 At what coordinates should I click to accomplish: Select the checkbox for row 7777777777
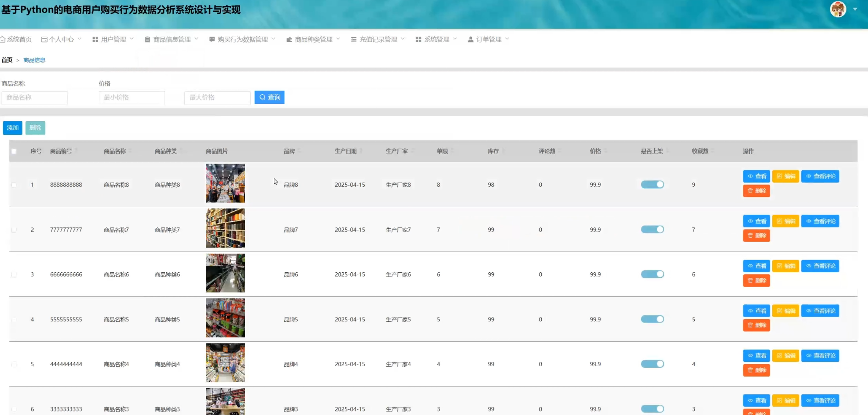point(14,230)
